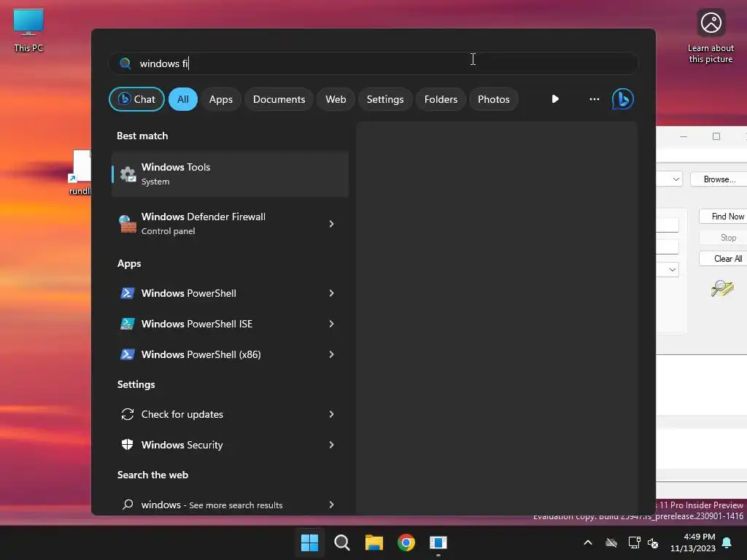
Task: Maximize the background search window
Action: [x=716, y=136]
